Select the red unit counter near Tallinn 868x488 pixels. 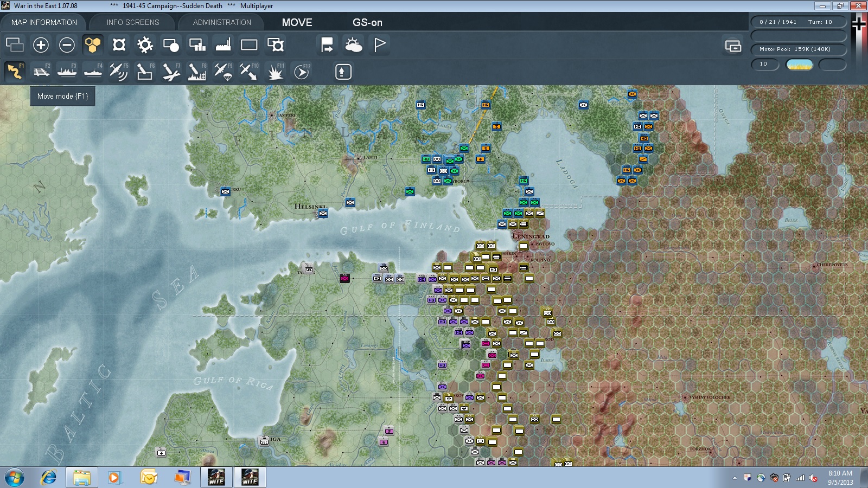pos(344,278)
